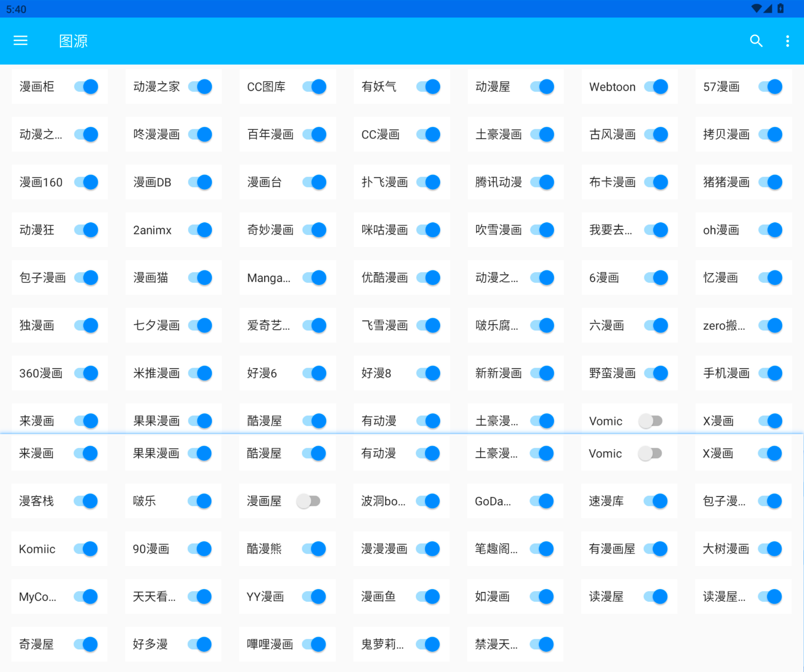
Task: Enable the 漫画屋 source
Action: click(309, 501)
